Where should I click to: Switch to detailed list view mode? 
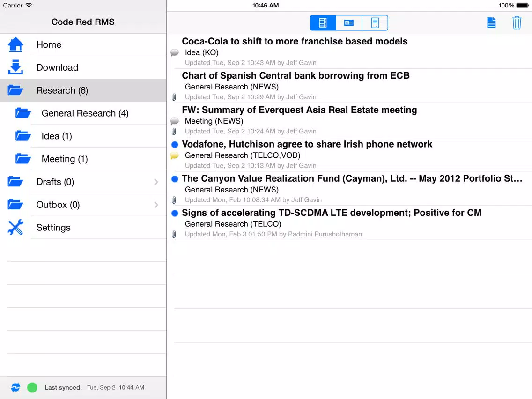coord(323,23)
